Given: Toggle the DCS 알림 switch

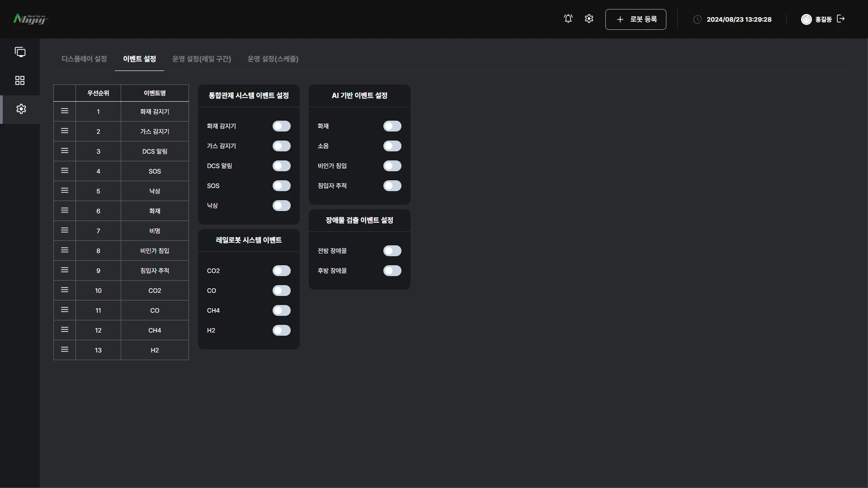Looking at the screenshot, I should [x=281, y=166].
